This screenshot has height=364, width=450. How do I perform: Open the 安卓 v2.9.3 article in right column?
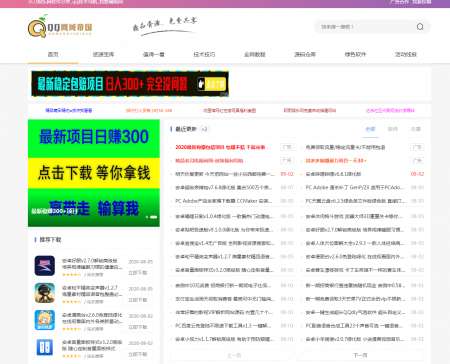[355, 243]
